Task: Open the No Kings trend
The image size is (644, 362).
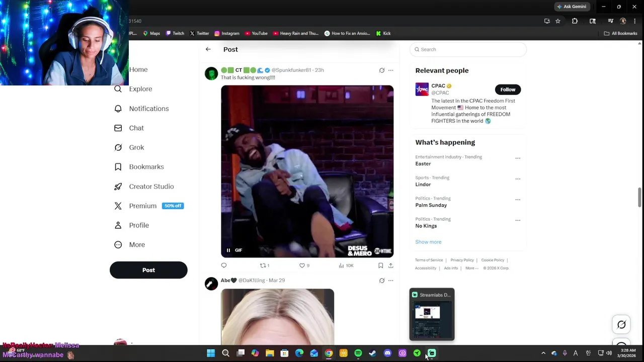Action: click(426, 226)
